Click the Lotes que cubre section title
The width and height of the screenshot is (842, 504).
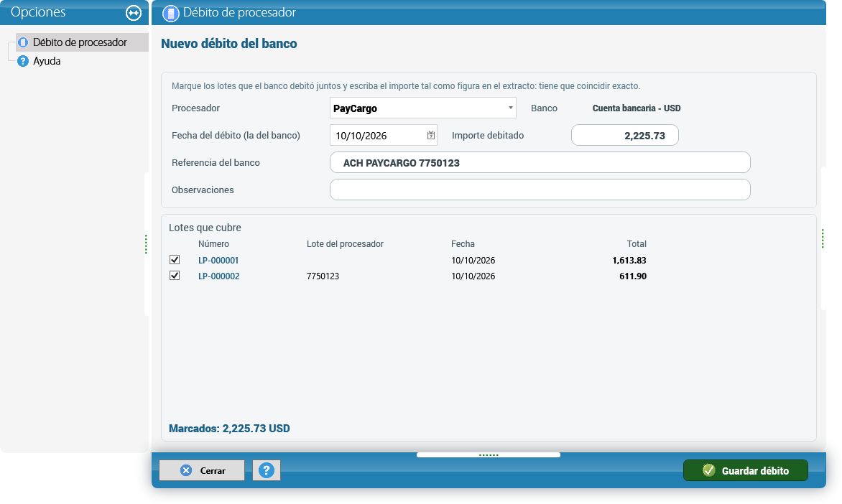click(205, 228)
